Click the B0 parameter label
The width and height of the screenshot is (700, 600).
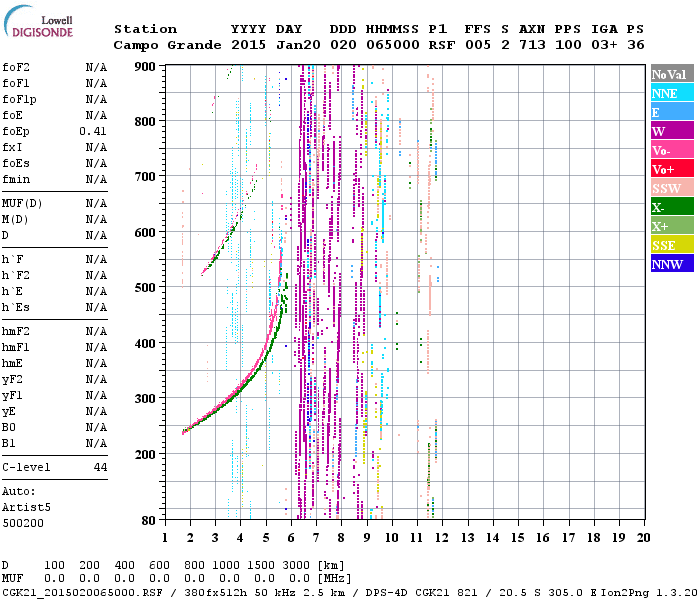point(9,427)
